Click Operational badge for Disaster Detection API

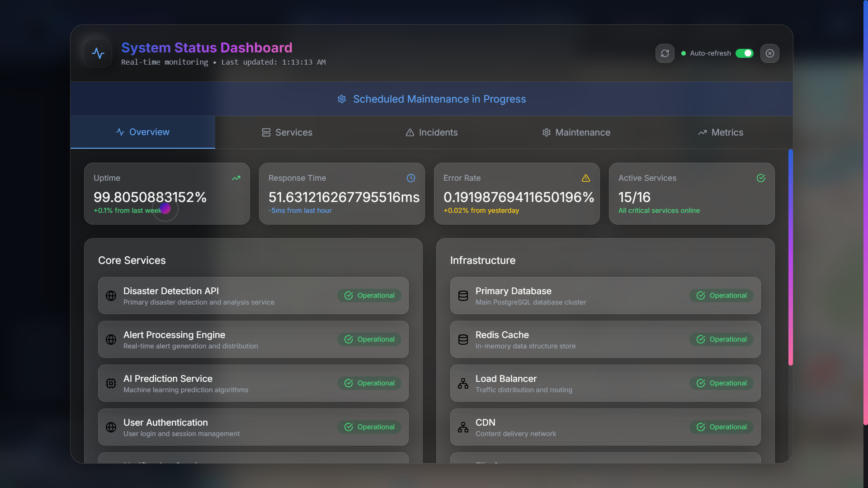click(x=369, y=296)
